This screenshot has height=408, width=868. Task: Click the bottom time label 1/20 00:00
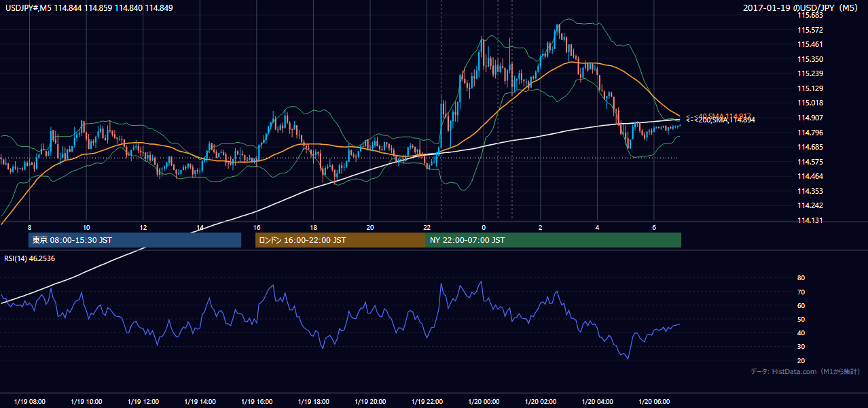click(483, 401)
